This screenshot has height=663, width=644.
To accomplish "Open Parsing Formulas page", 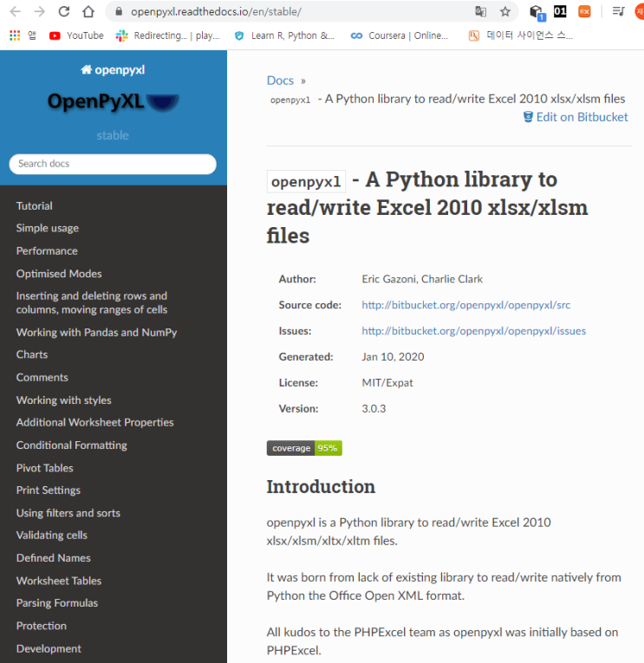I will pos(56,603).
